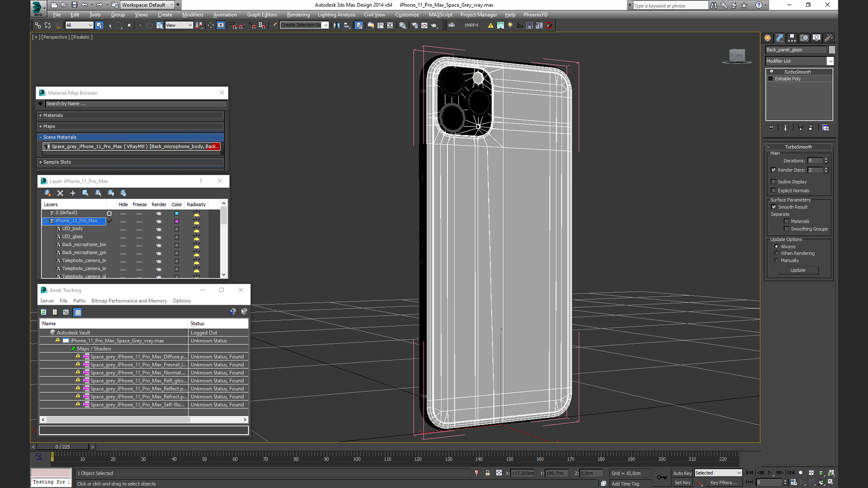Click Go to End playback button

click(790, 473)
